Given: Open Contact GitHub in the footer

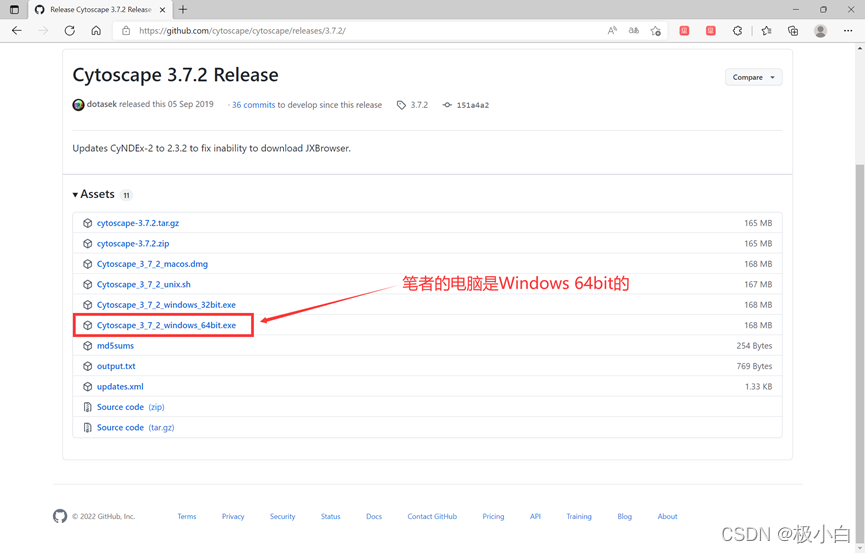Looking at the screenshot, I should click(432, 517).
